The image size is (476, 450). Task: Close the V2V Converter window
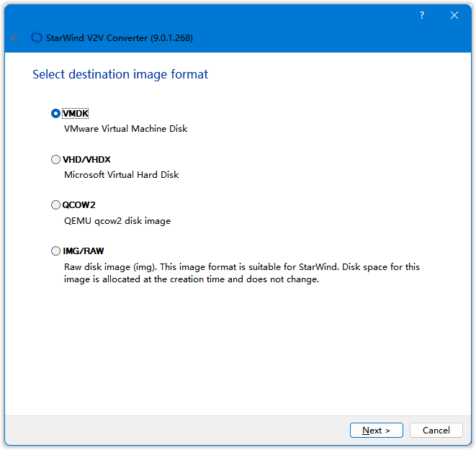click(454, 15)
